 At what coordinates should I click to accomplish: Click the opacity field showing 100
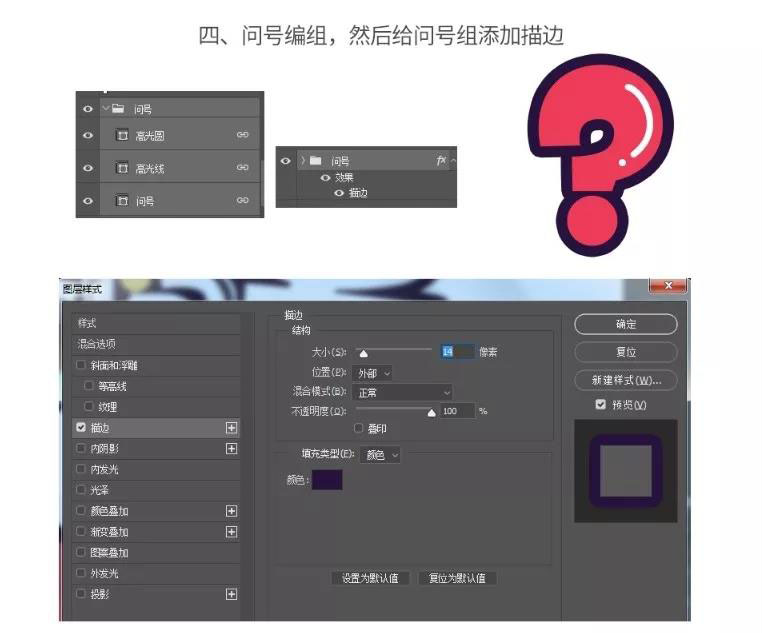point(457,411)
